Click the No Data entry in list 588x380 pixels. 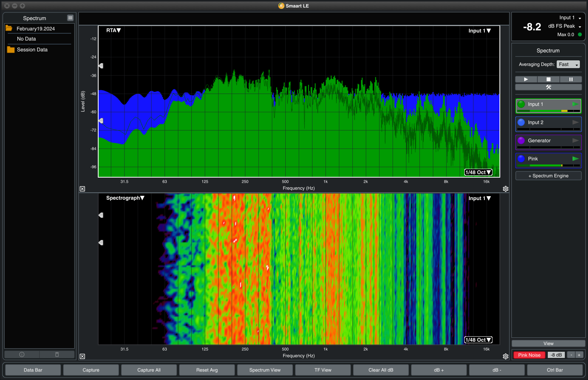(x=26, y=39)
